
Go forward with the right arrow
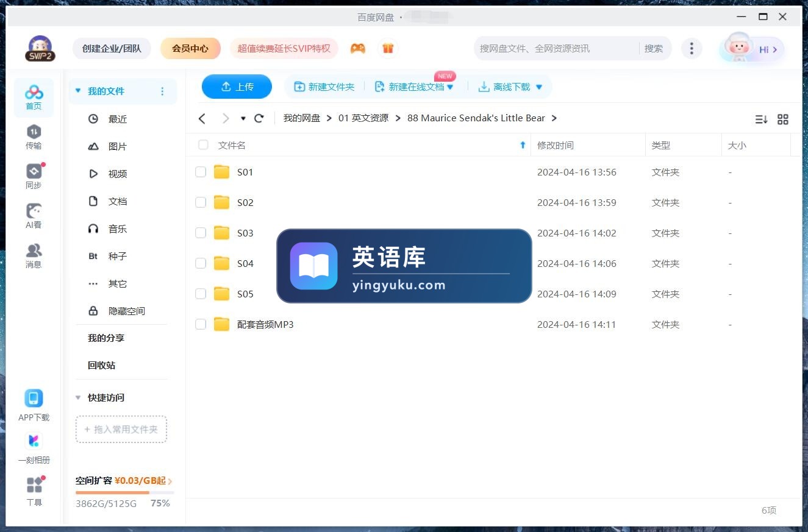[x=226, y=118]
